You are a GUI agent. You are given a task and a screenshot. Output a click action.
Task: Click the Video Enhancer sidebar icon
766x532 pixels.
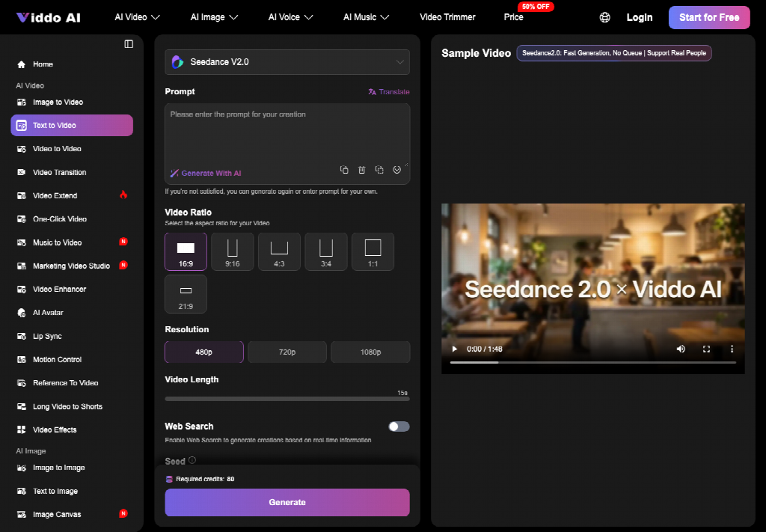tap(22, 290)
